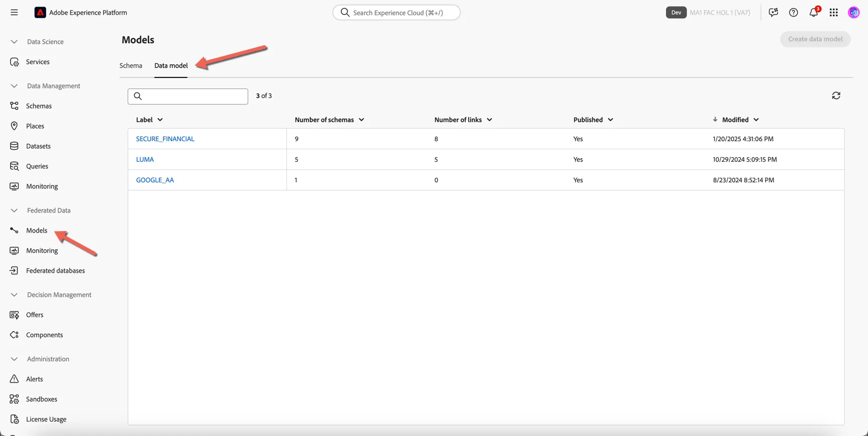Open Models in the sidebar
868x436 pixels.
(x=37, y=231)
